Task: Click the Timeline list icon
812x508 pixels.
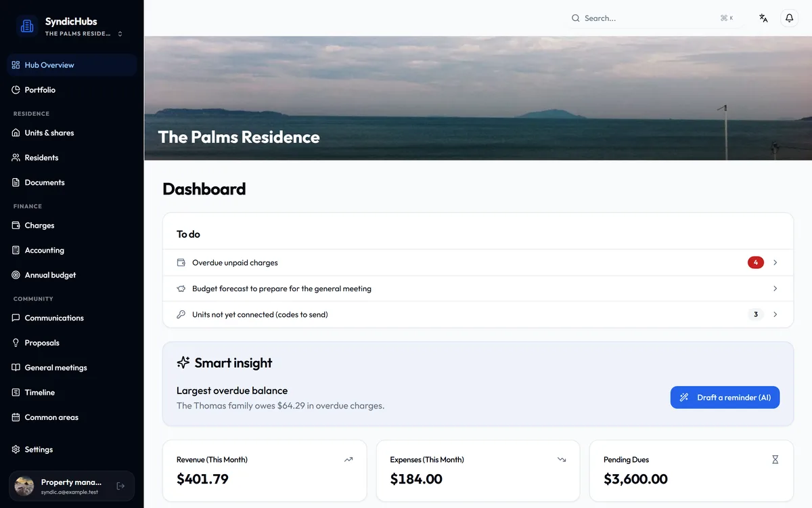Action: pyautogui.click(x=16, y=392)
